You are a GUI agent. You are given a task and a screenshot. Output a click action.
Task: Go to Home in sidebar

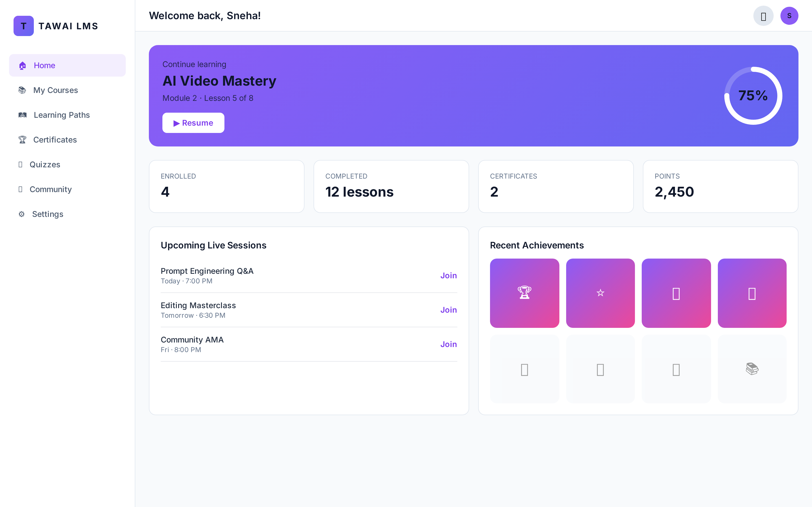(x=67, y=65)
